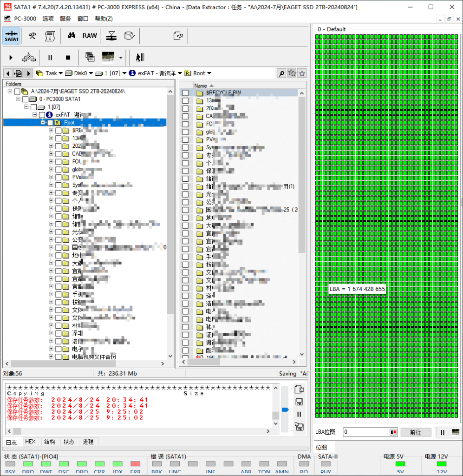Click the map legend icon right of pause
This screenshot has width=463, height=476.
(456, 432)
